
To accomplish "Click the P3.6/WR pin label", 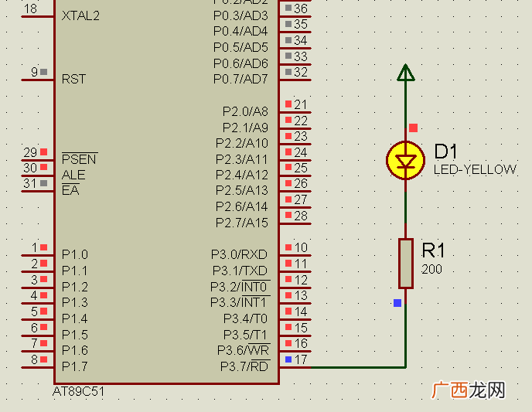I will click(x=243, y=350).
